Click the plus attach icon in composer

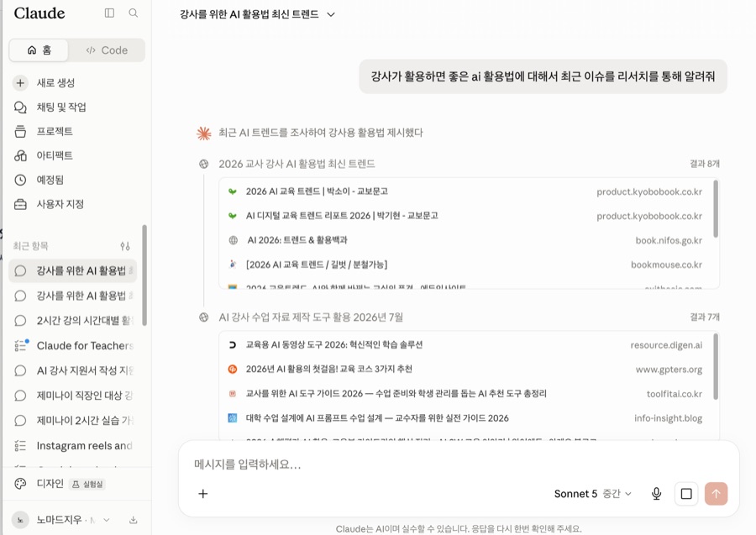[203, 494]
